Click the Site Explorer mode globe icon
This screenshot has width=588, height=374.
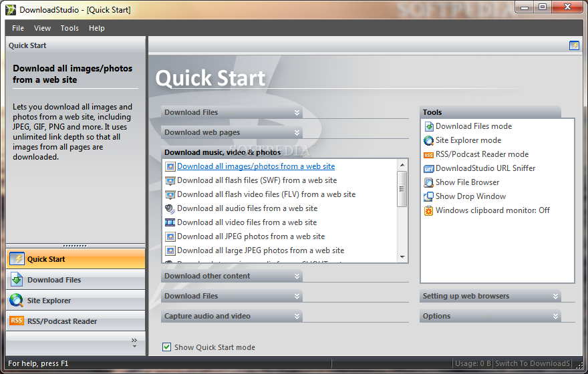click(x=428, y=140)
